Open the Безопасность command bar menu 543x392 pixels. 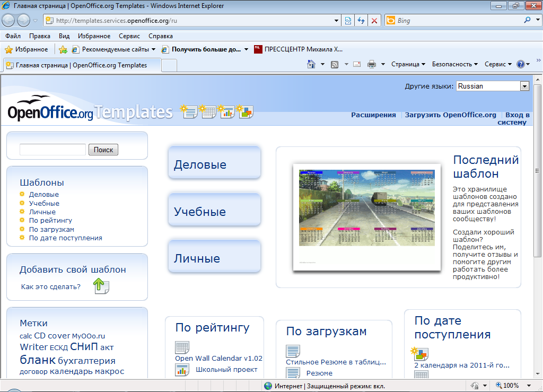454,64
